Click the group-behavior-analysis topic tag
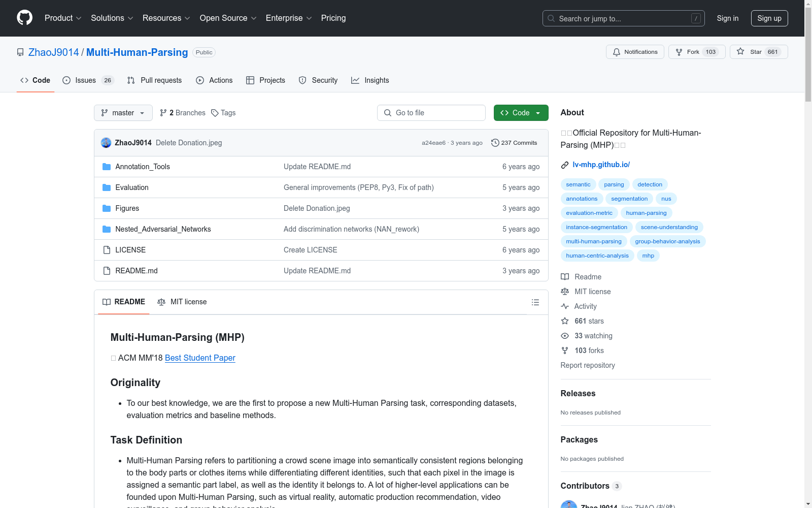Viewport: 812px width, 508px height. pos(667,241)
